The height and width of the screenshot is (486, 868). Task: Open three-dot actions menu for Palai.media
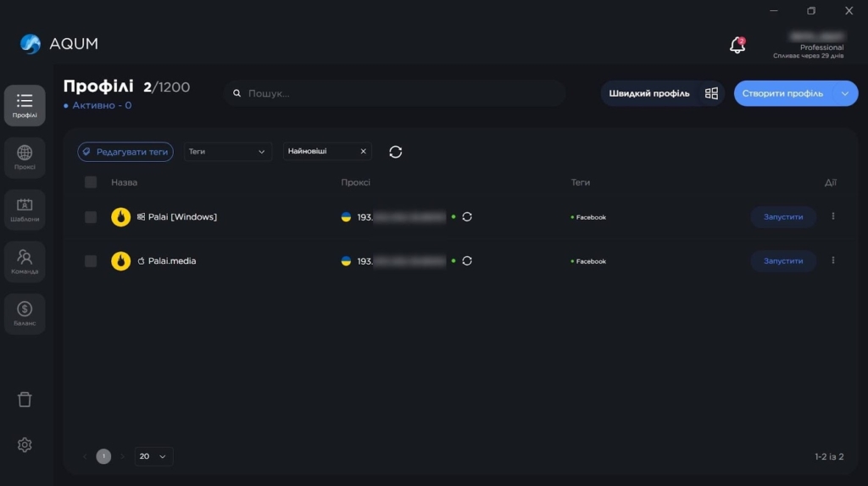(832, 260)
